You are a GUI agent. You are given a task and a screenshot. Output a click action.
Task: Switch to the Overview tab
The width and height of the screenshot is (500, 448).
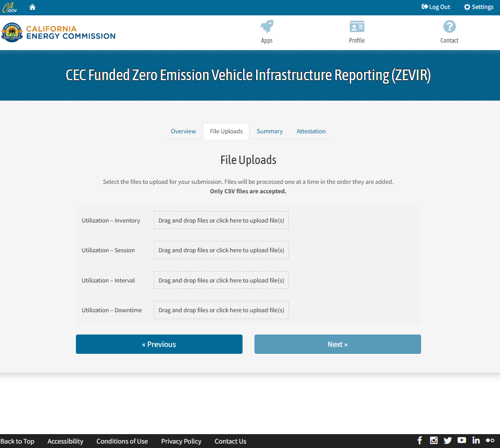pos(183,131)
